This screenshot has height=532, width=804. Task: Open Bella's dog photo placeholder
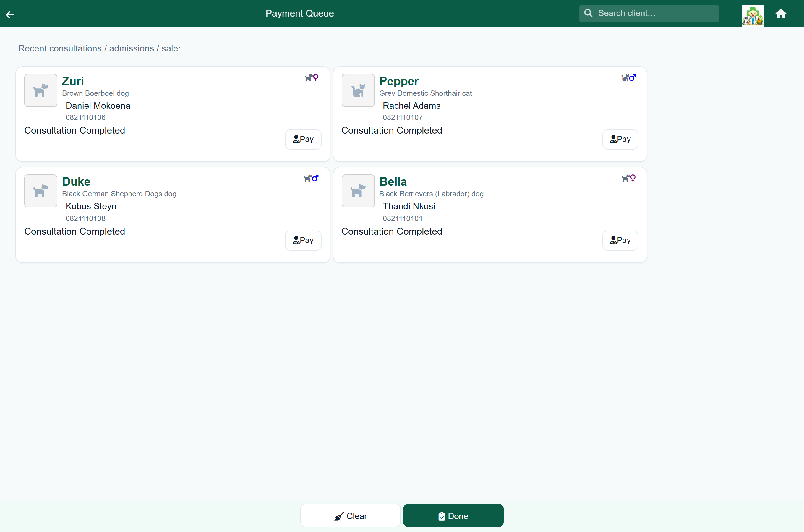pos(358,191)
